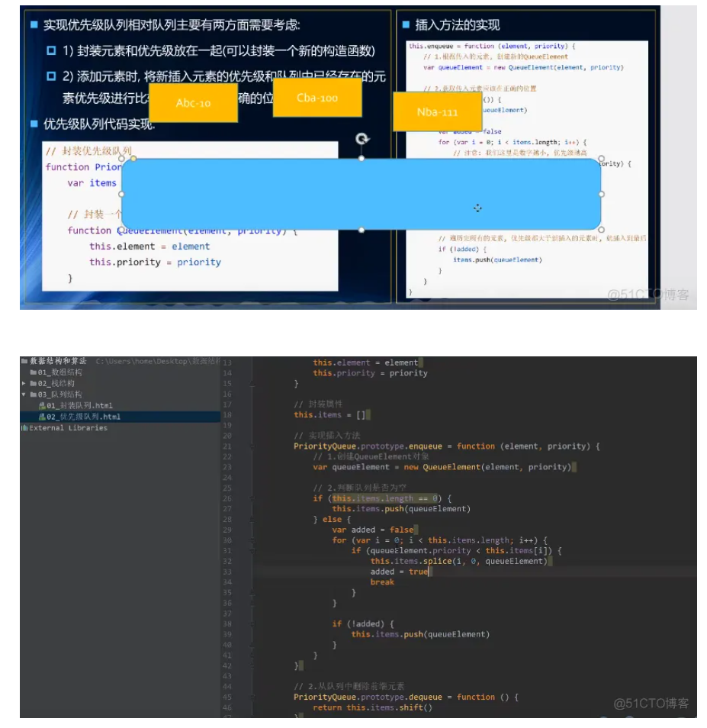The image size is (707, 728).
Task: Click 'this.items.splice(i, 0, queueElement)' code
Action: 459,561
